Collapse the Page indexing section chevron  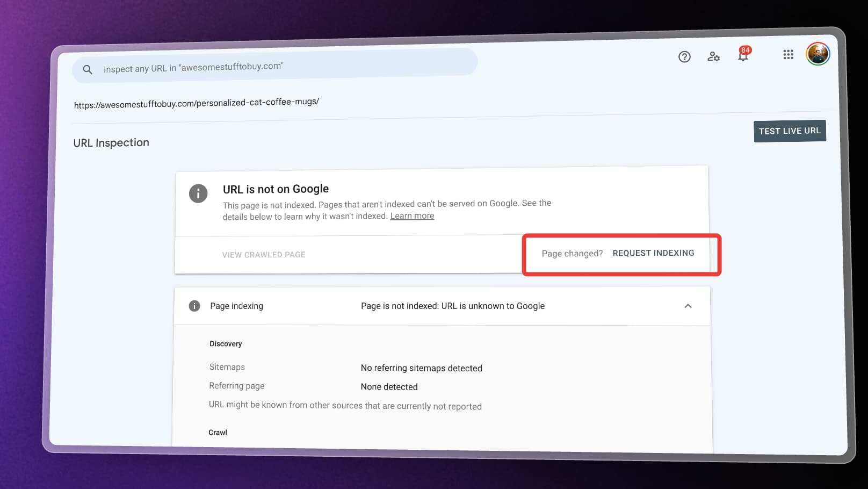coord(688,306)
